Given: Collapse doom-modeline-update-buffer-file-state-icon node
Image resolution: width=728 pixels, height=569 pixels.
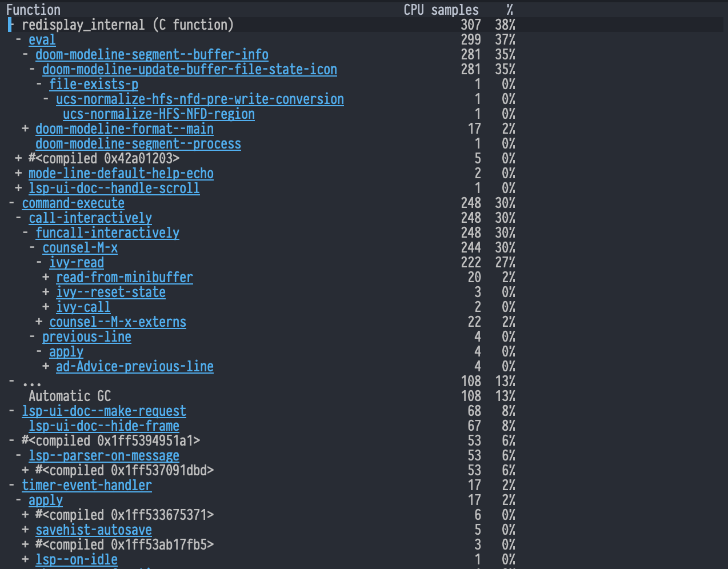Looking at the screenshot, I should 32,69.
